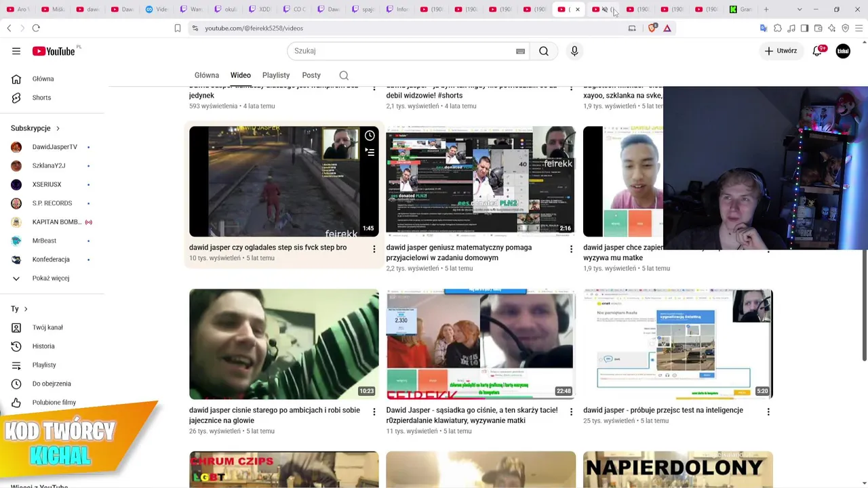The height and width of the screenshot is (488, 868).
Task: Expand the Subskrypcje section
Action: pos(35,128)
